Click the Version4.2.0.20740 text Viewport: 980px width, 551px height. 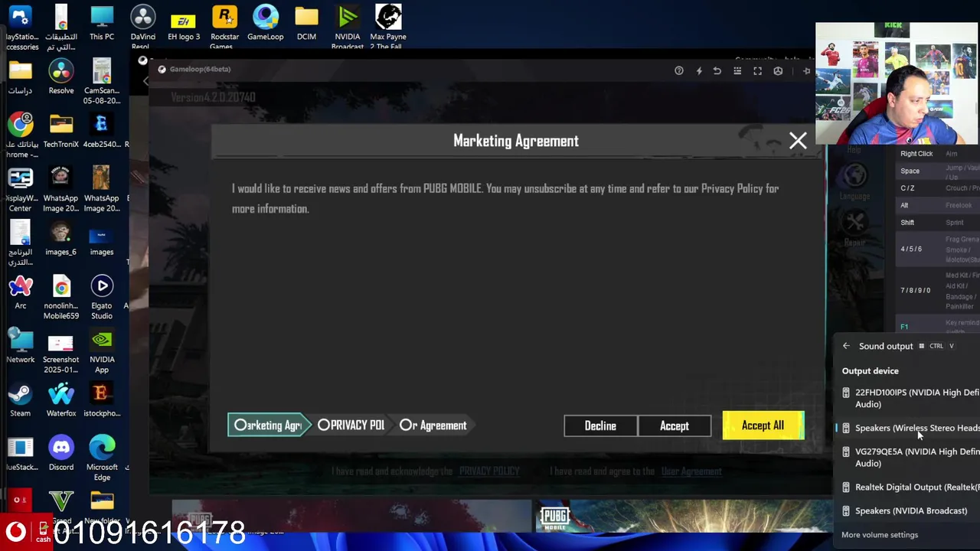pos(213,97)
